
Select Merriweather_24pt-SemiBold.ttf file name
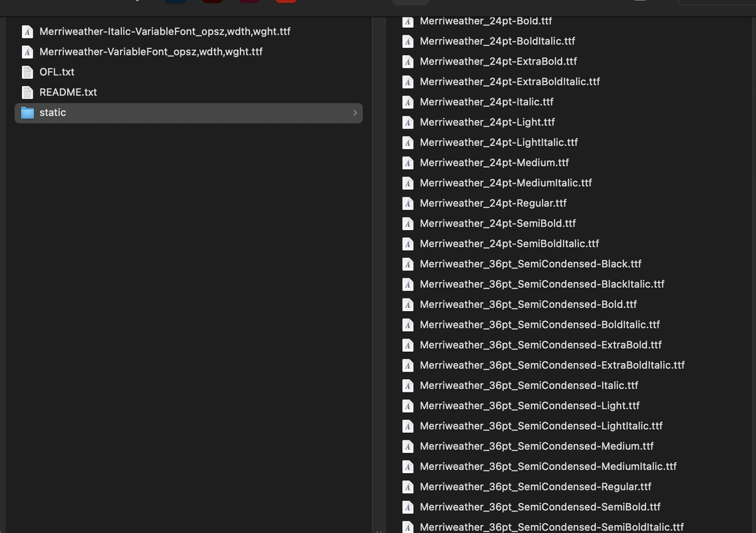point(498,223)
